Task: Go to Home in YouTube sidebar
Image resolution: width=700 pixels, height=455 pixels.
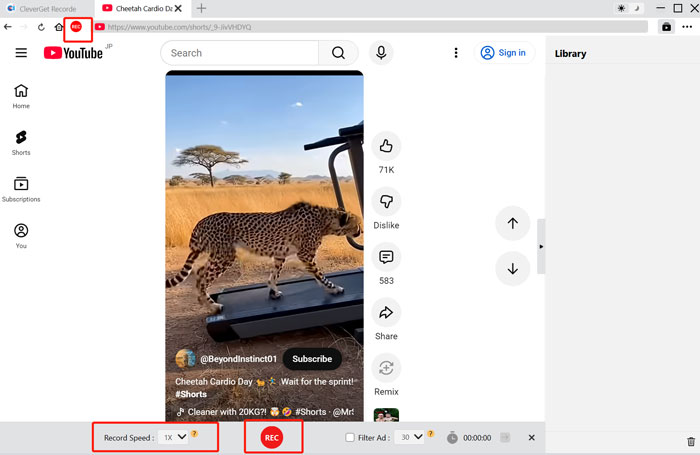Action: point(21,96)
